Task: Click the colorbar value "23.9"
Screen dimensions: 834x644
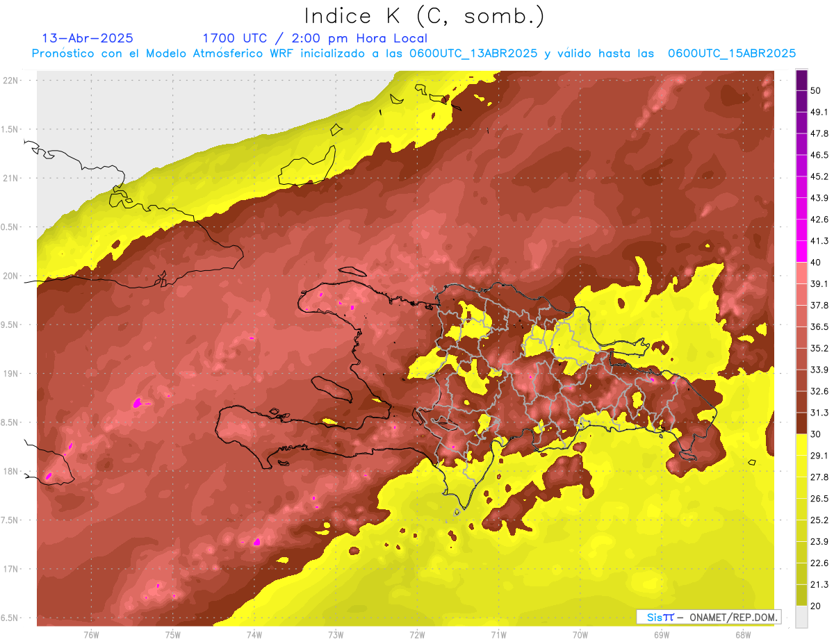Action: coord(819,542)
